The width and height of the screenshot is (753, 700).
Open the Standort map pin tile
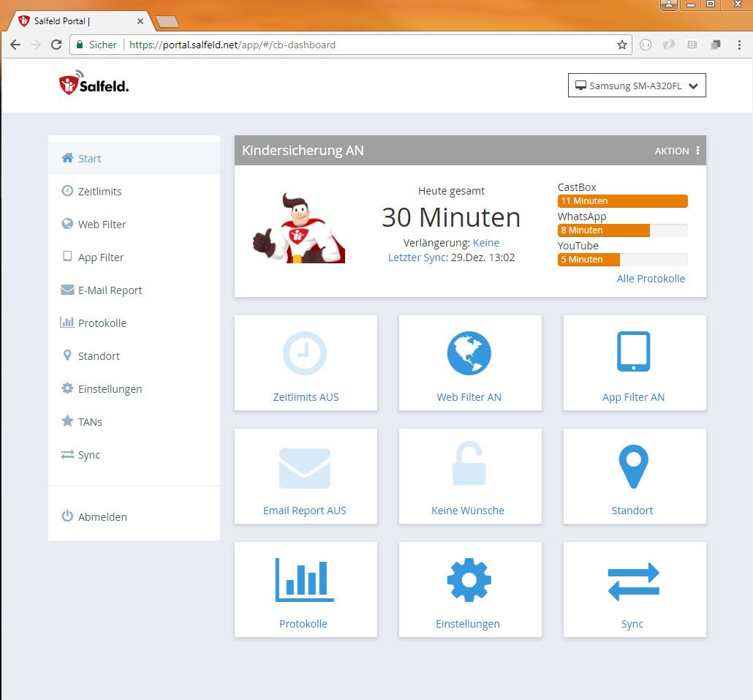[634, 476]
